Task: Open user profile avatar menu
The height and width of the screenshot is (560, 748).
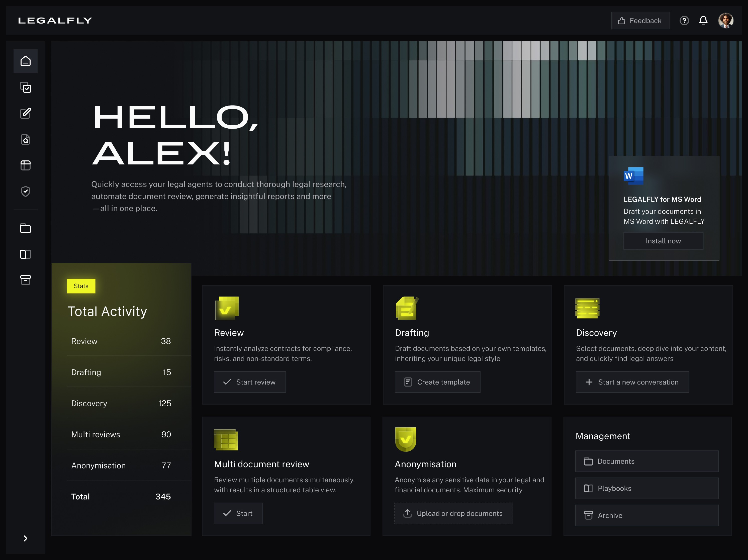Action: [726, 21]
